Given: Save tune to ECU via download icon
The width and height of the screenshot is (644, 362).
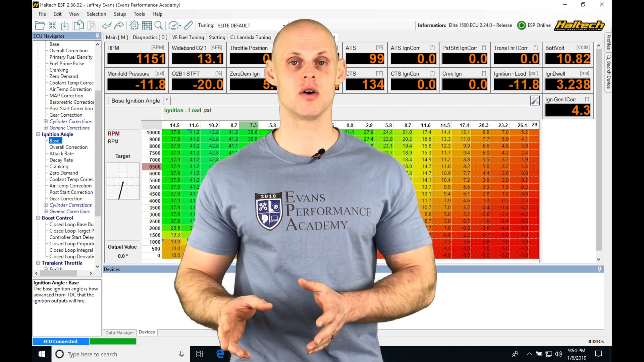Looking at the screenshot, I should pos(64,25).
